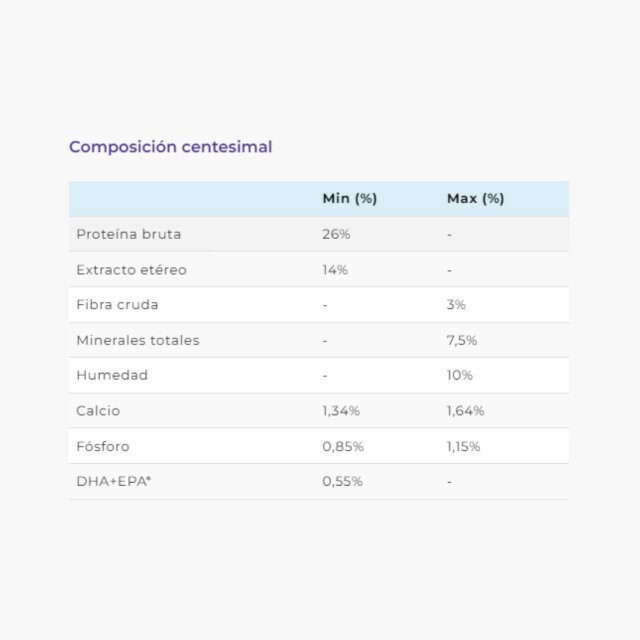The width and height of the screenshot is (640, 640).
Task: Click the 26% protein minimum value
Action: coord(336,234)
